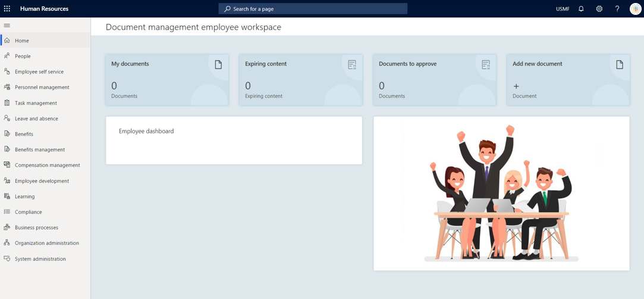Open help question mark icon

pyautogui.click(x=617, y=9)
